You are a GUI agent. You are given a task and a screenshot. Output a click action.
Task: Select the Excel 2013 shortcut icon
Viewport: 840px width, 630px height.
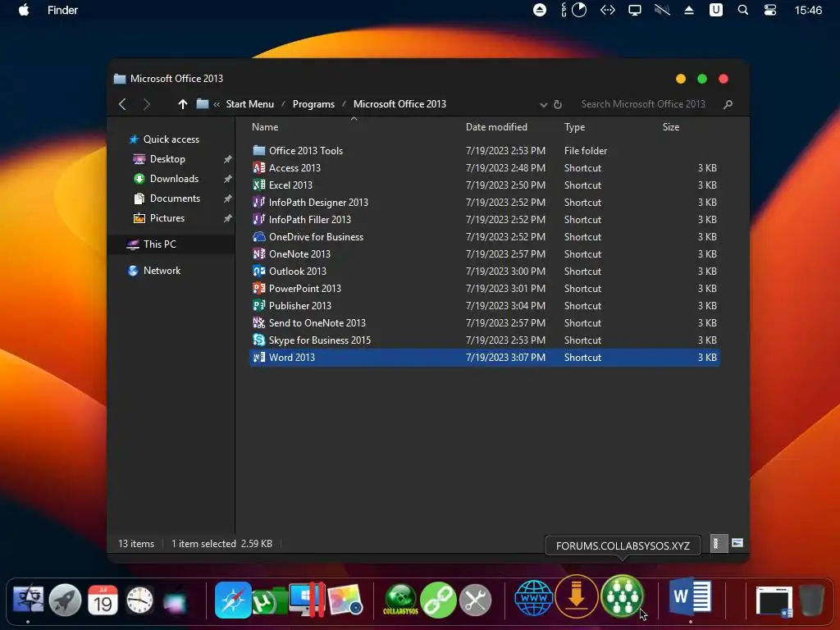click(258, 185)
